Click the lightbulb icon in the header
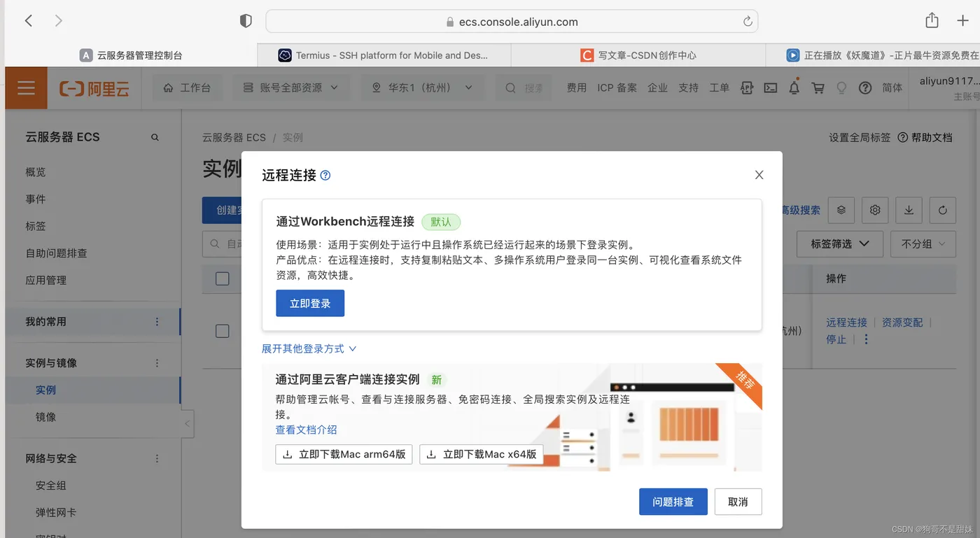This screenshot has height=538, width=980. pyautogui.click(x=841, y=87)
